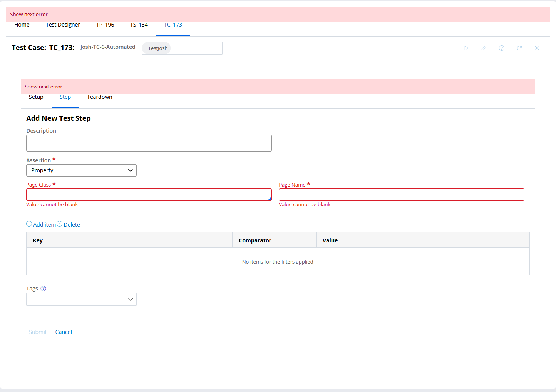Expand the Tags dropdown
Image resolution: width=556 pixels, height=392 pixels.
point(81,299)
